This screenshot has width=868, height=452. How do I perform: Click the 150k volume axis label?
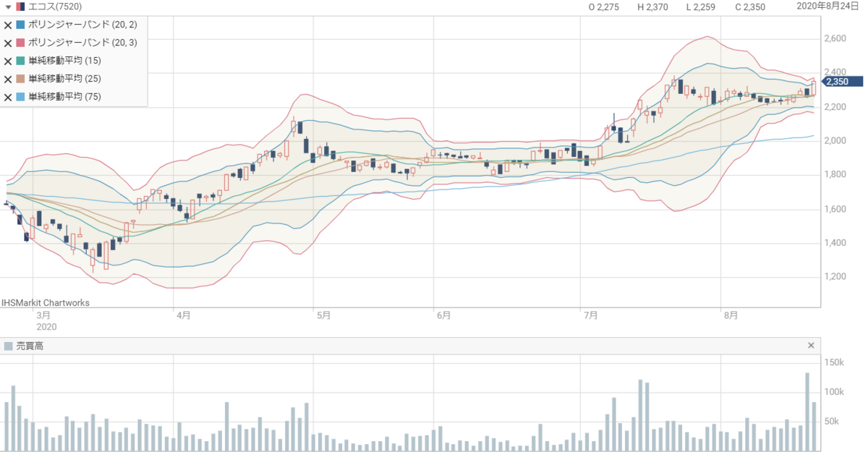tap(834, 362)
